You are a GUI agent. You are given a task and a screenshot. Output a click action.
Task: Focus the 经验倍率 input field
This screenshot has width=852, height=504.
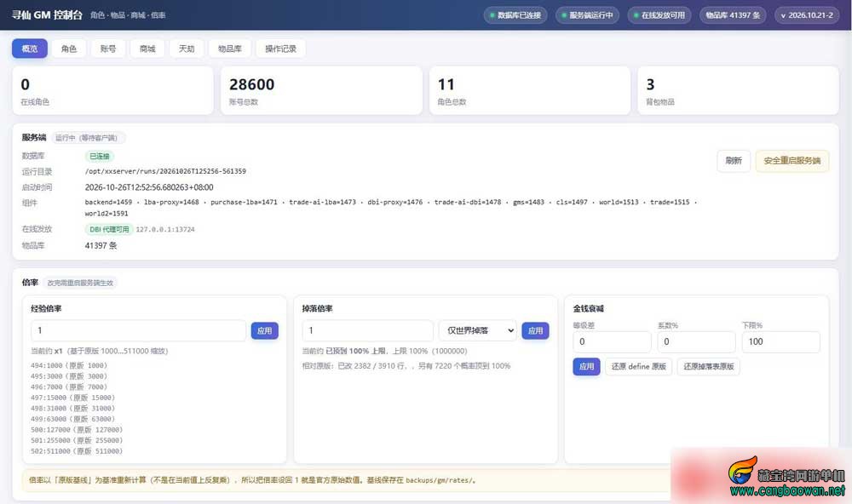pyautogui.click(x=139, y=330)
